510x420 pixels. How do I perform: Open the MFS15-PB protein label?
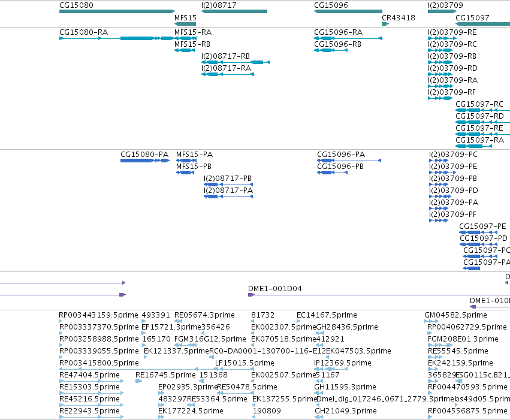point(194,167)
